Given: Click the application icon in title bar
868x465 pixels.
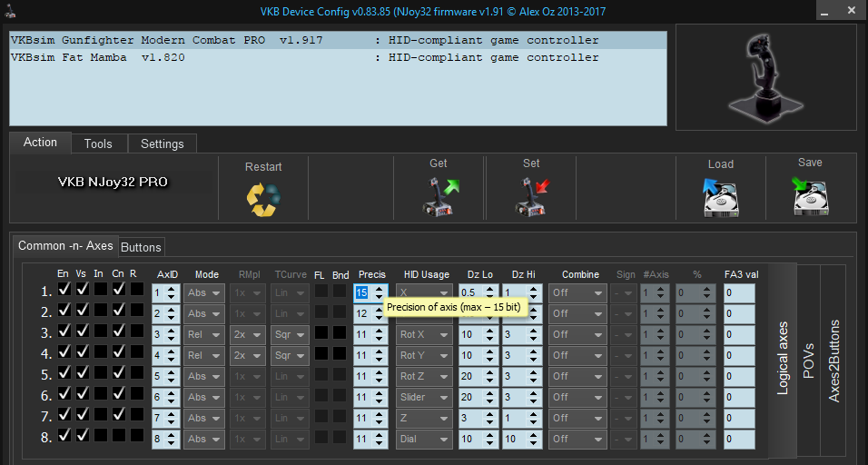Looking at the screenshot, I should coord(9,11).
